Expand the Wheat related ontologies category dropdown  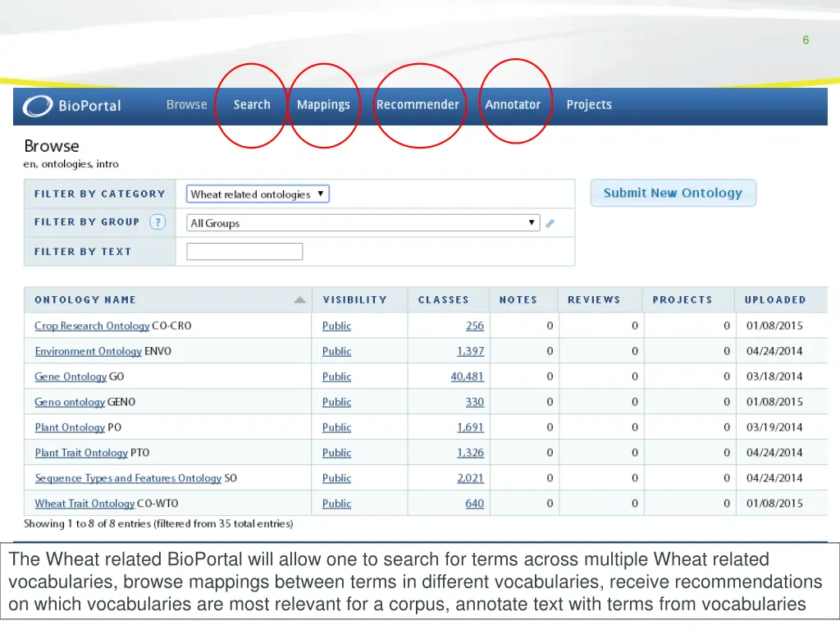click(x=258, y=194)
